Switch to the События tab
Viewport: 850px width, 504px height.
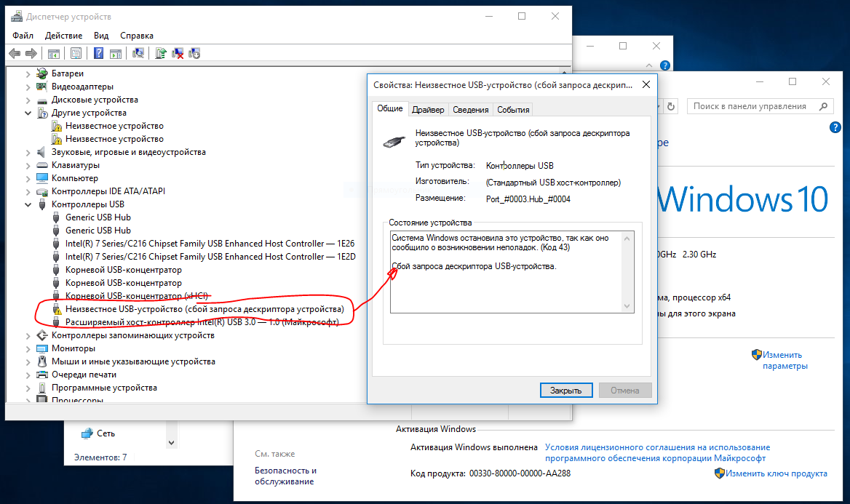click(x=512, y=110)
